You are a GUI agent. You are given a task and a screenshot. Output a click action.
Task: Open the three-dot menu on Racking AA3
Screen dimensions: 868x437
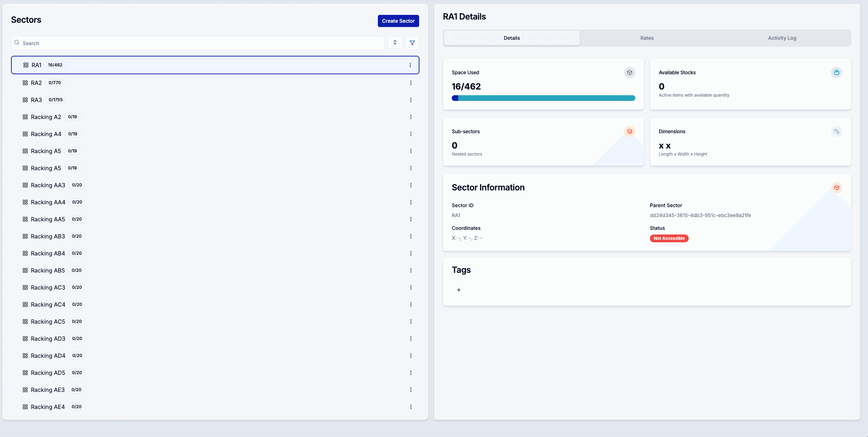click(x=411, y=185)
